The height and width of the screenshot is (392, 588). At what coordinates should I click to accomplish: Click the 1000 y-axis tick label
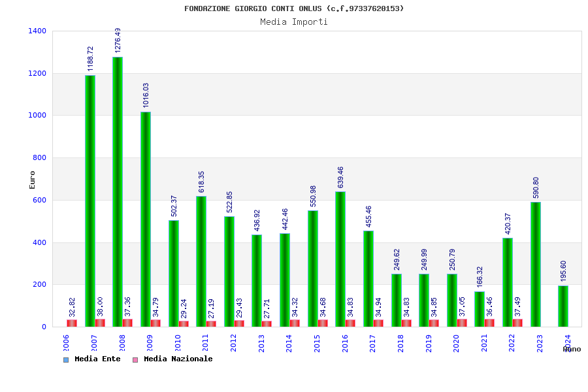[x=37, y=115]
